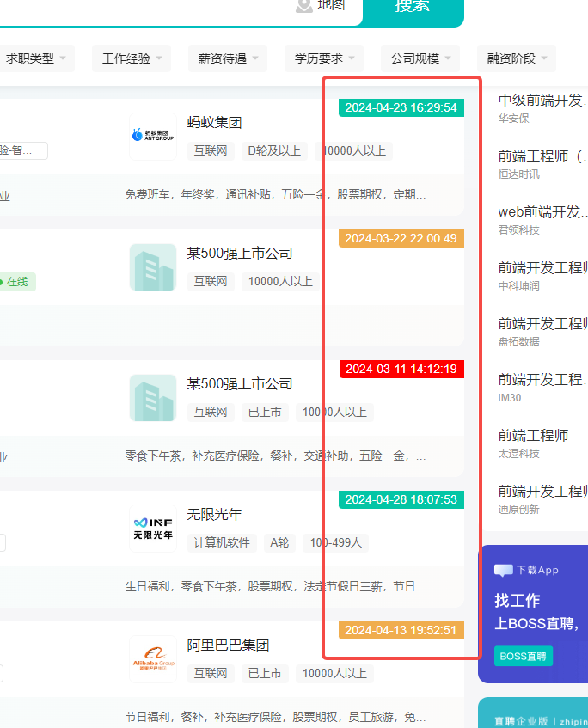This screenshot has height=728, width=588.
Task: Click the green timestamp 2024-04-23 16:29:54
Action: point(401,107)
